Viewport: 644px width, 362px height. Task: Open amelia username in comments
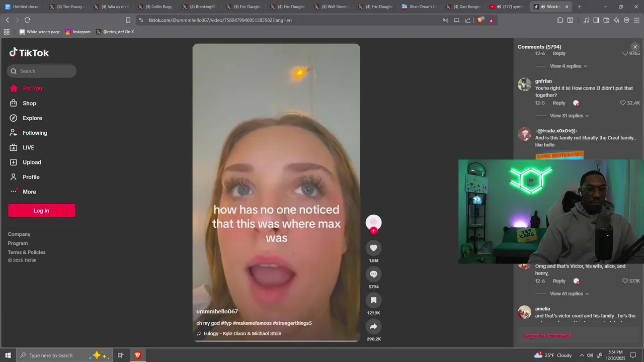click(542, 309)
